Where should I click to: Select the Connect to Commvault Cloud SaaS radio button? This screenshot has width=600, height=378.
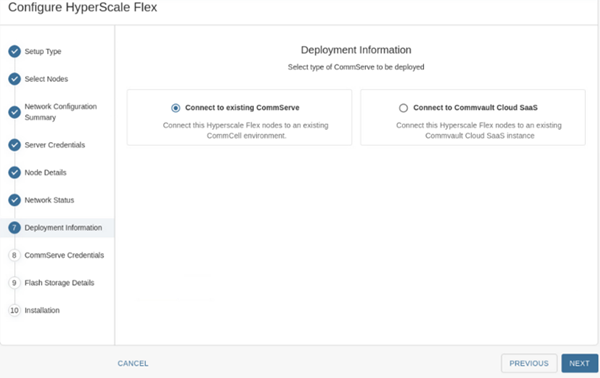tap(403, 108)
